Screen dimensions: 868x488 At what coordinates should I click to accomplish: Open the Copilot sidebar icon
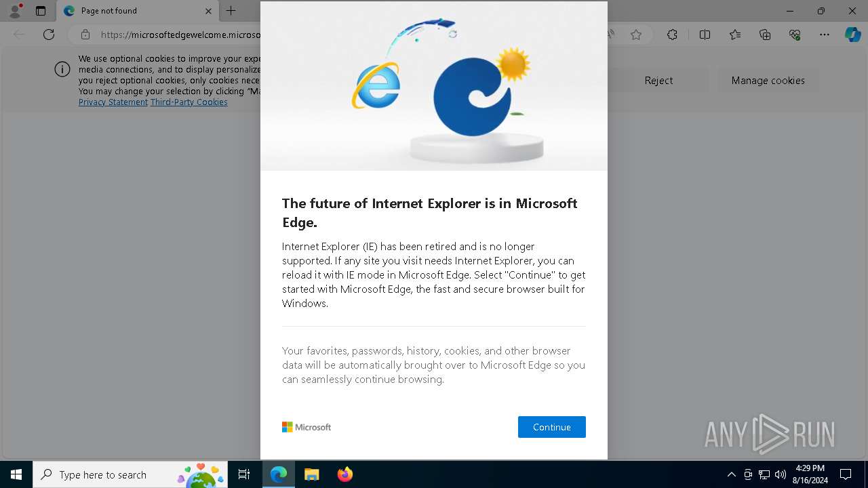point(853,35)
